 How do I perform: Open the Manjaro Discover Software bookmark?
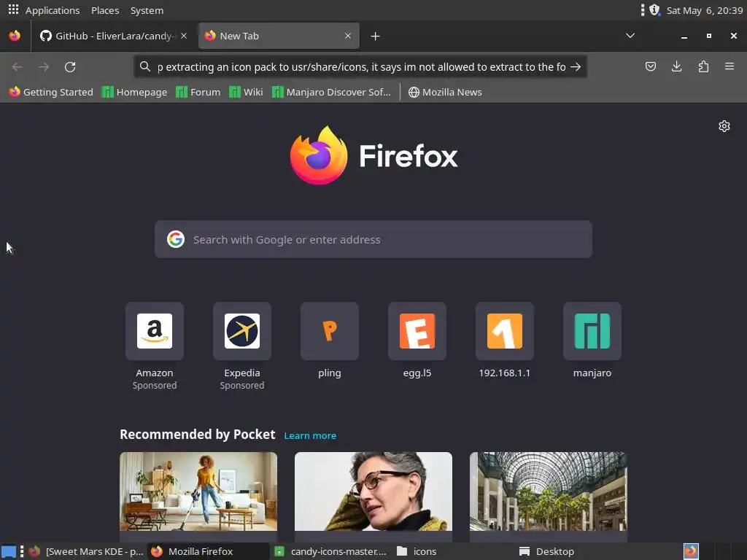coord(331,92)
